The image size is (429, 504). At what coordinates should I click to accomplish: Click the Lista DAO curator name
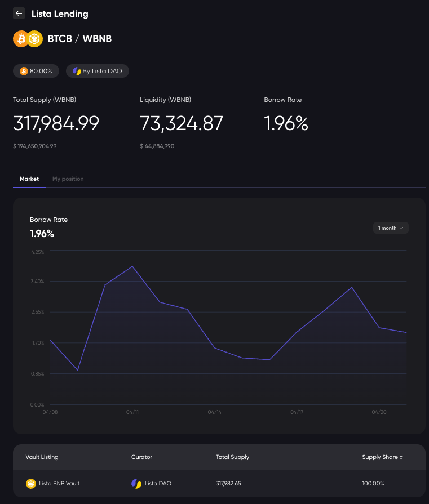[x=158, y=483]
